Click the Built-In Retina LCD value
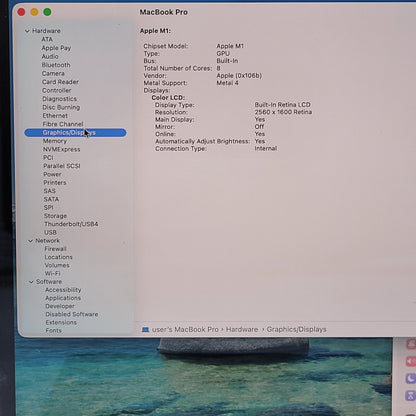The height and width of the screenshot is (416, 416). coord(283,105)
